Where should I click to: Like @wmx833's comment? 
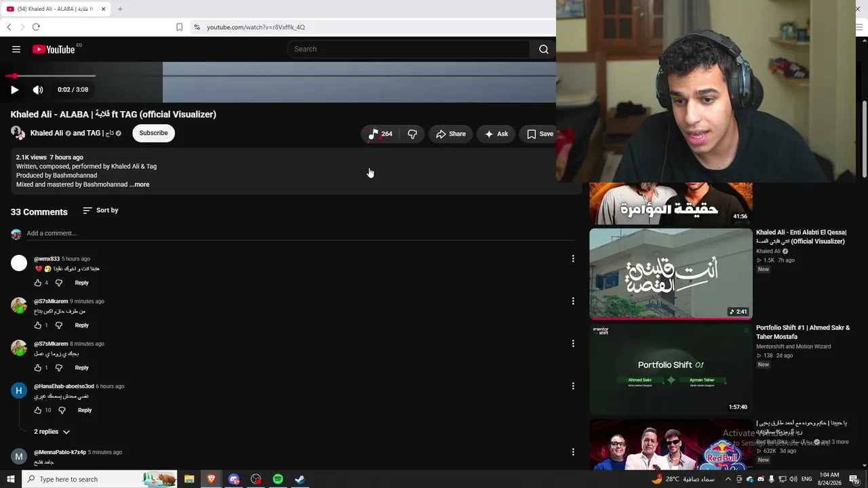38,283
